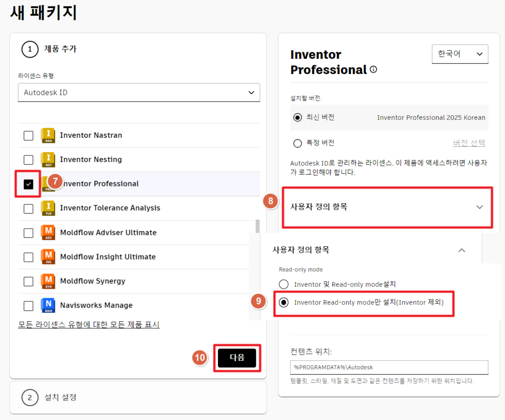Open step 1 제품 추가 section header
The width and height of the screenshot is (505, 420).
click(49, 49)
